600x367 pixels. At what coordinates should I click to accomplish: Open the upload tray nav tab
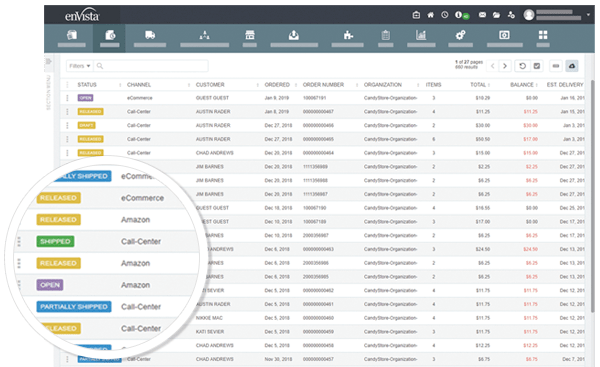tap(294, 38)
